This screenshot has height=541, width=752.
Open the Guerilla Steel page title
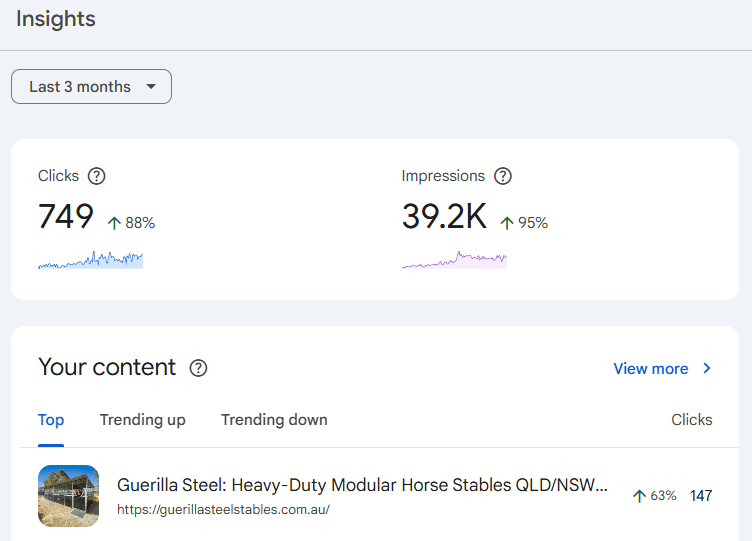pos(362,485)
